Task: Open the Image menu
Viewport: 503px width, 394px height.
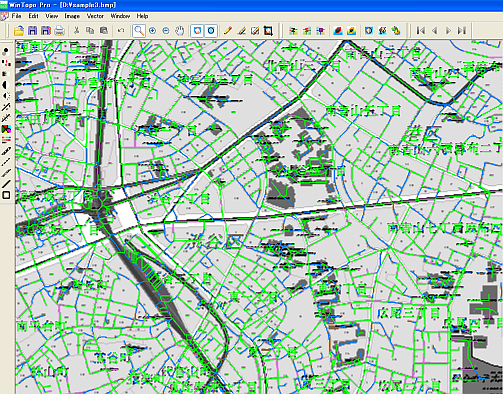Action: (x=72, y=16)
